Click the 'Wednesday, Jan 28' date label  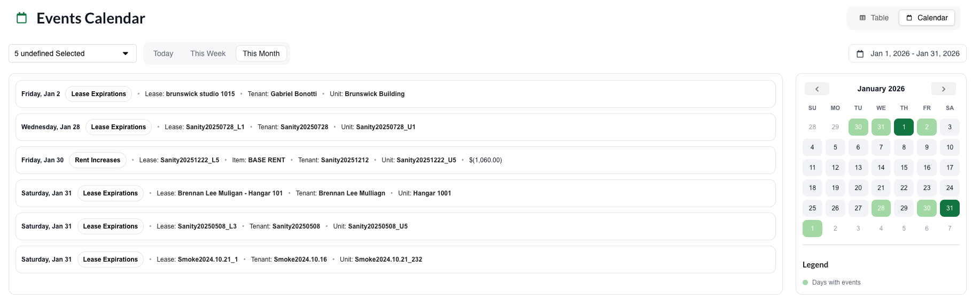(x=51, y=127)
